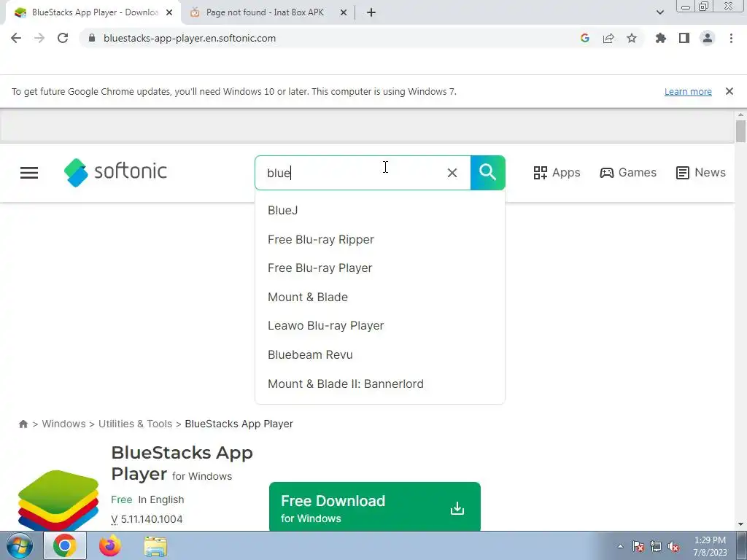Screen dimensions: 747x560
Task: Share this page icon
Action: [x=608, y=38]
